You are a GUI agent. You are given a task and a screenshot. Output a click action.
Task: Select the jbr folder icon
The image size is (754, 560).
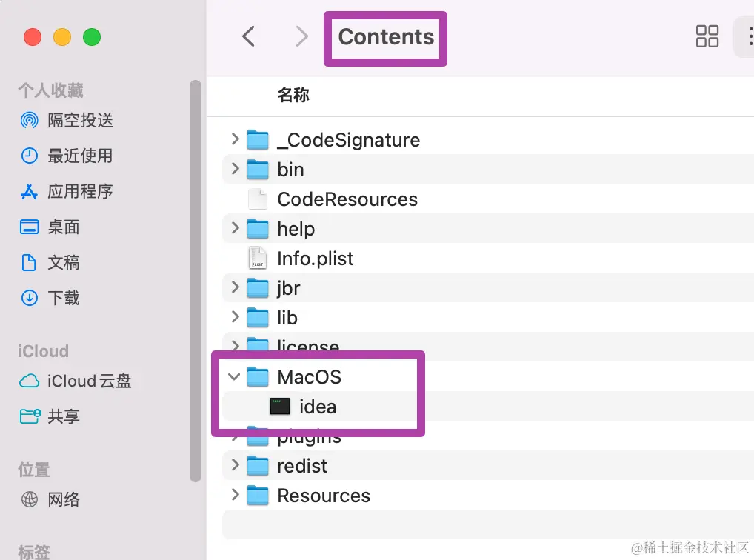[x=258, y=287]
